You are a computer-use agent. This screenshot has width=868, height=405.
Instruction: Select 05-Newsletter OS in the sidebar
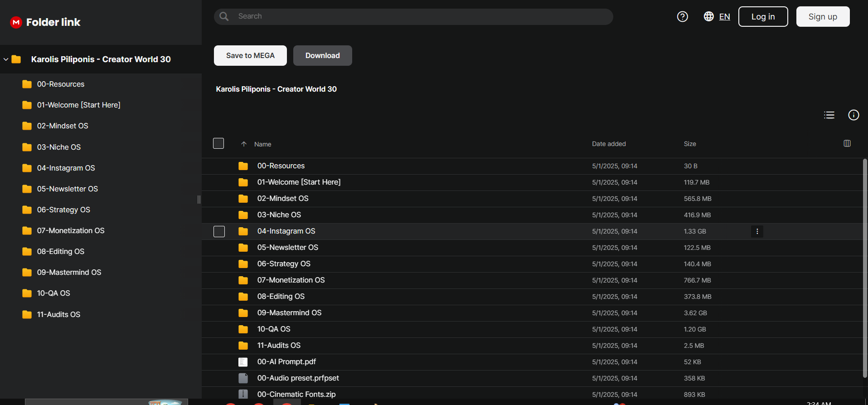(68, 189)
